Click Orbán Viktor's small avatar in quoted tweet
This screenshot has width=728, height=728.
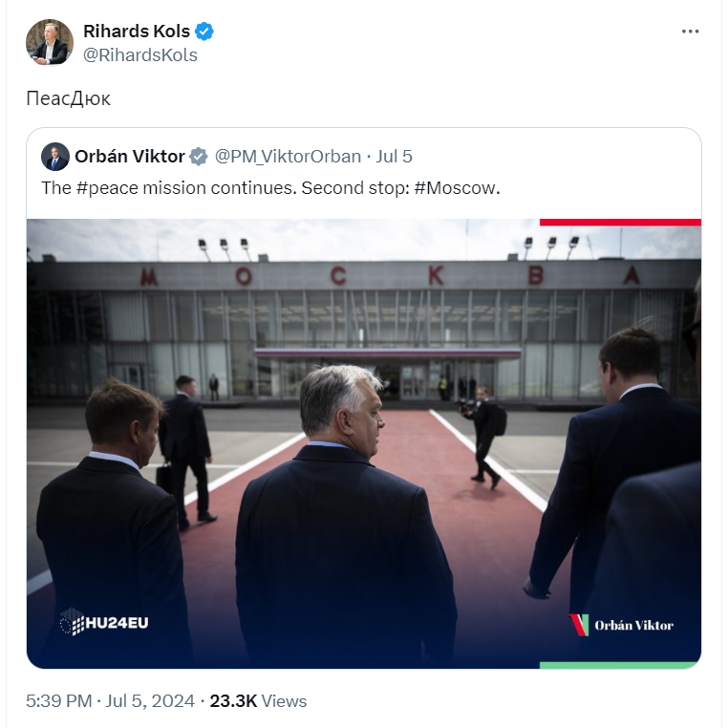click(x=55, y=157)
